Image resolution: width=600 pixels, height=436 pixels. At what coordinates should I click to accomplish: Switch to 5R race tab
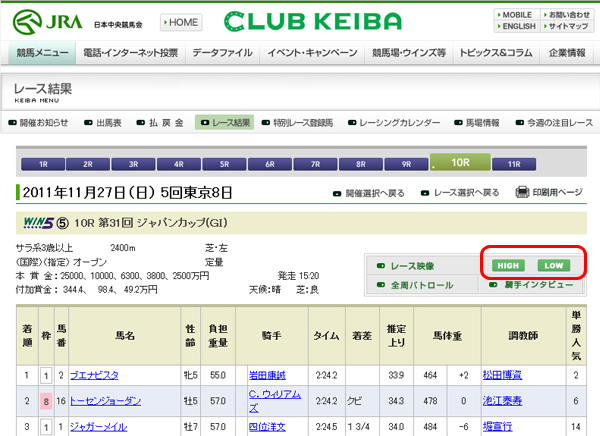[x=224, y=164]
